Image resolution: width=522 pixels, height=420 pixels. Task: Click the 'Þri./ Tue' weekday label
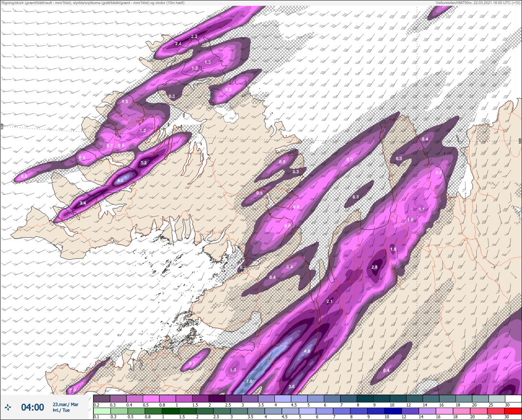coord(61,410)
